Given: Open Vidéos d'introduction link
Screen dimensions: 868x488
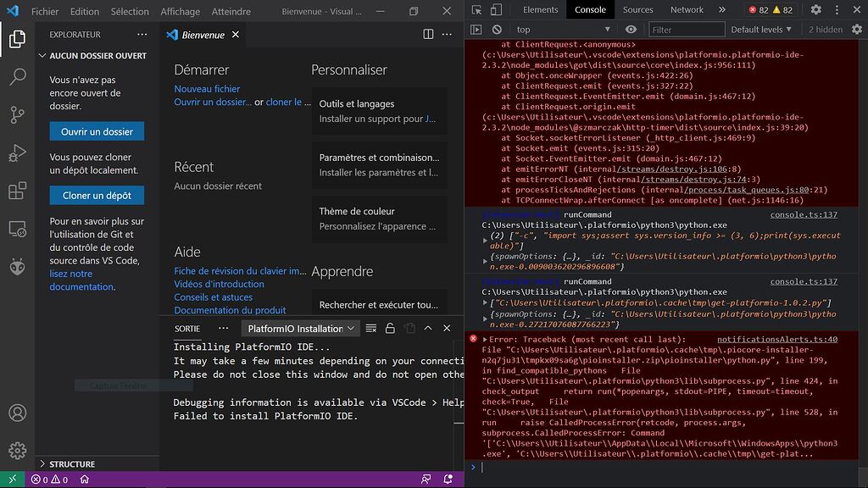Looking at the screenshot, I should pos(219,284).
